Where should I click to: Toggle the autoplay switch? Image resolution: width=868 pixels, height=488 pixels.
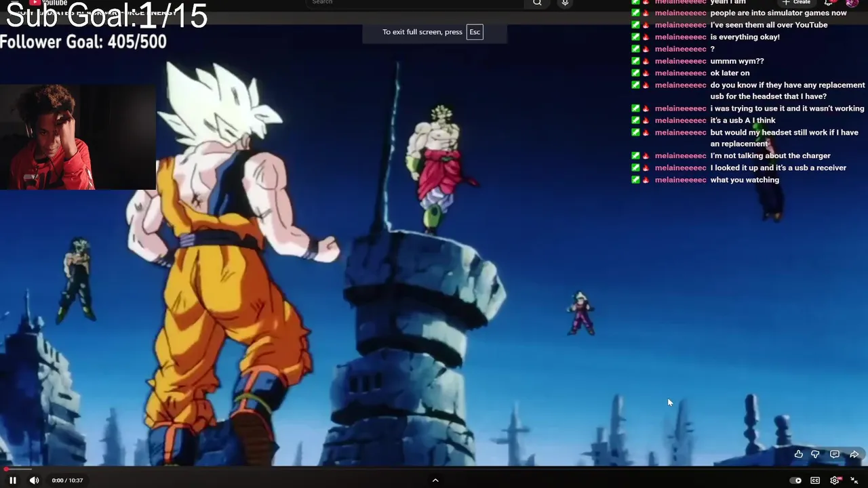pyautogui.click(x=795, y=481)
